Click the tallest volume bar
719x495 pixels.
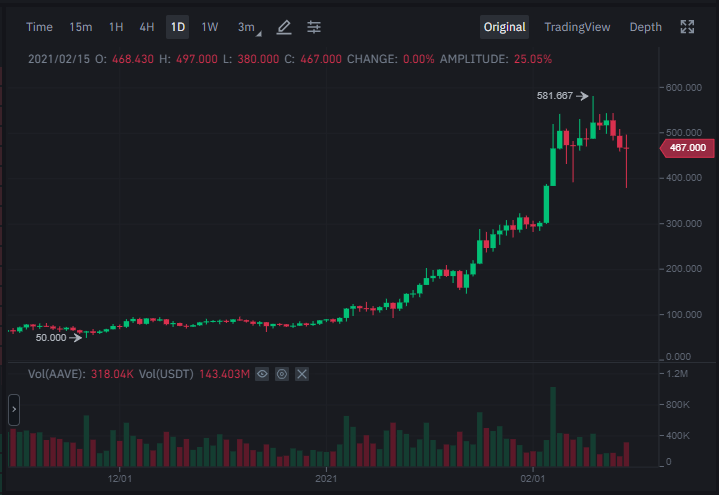(553, 427)
